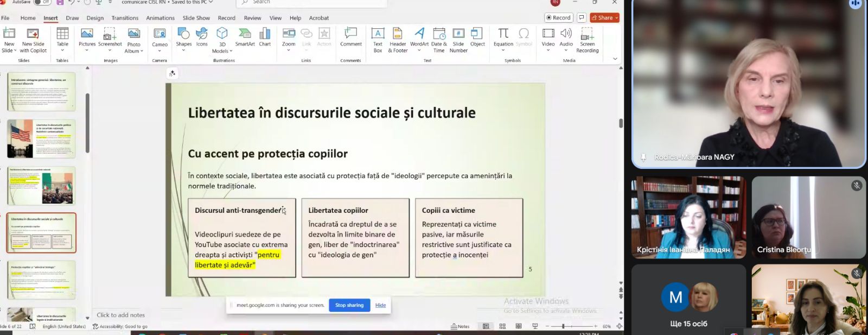Open the File menu

5,18
